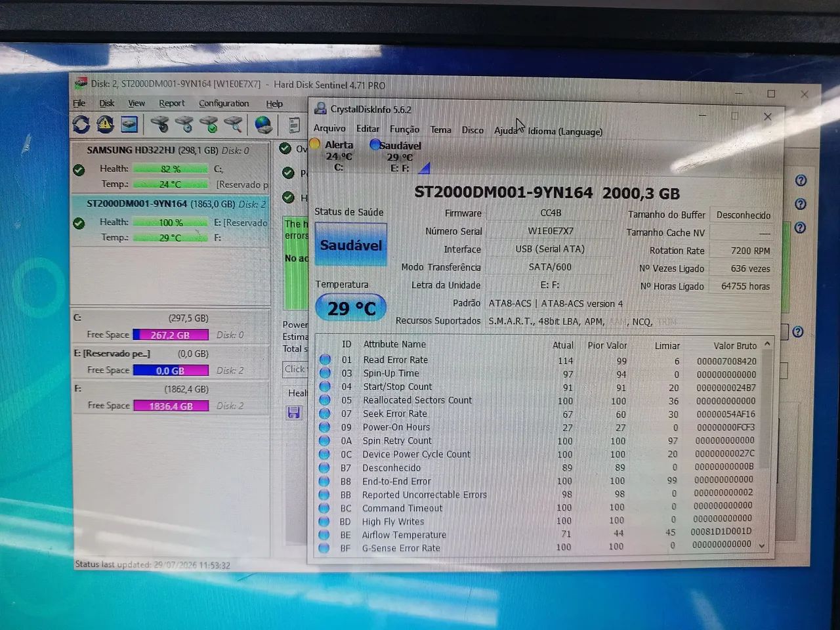Select the Spin Retry Count attribute row
Viewport: 840px width, 630px height.
(x=538, y=441)
